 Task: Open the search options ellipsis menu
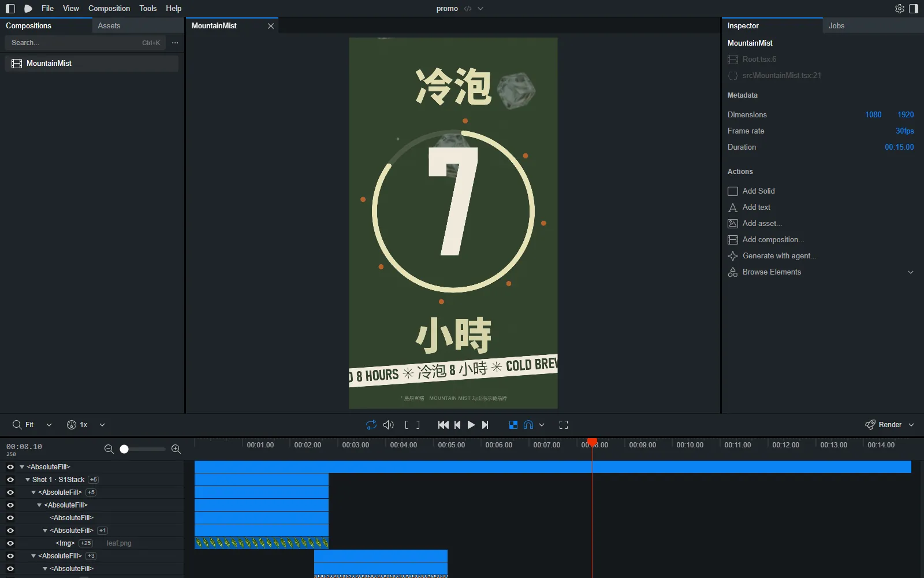coord(175,43)
